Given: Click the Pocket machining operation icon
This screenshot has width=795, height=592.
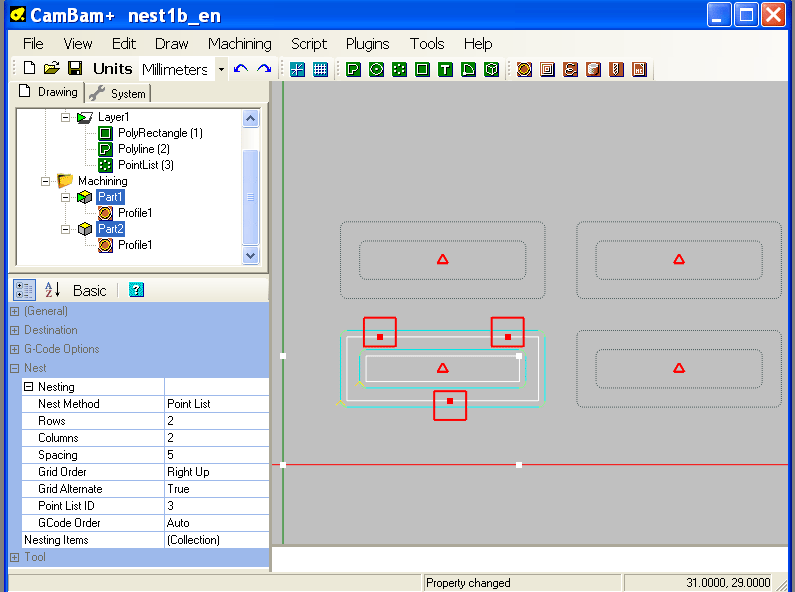Looking at the screenshot, I should tap(547, 70).
